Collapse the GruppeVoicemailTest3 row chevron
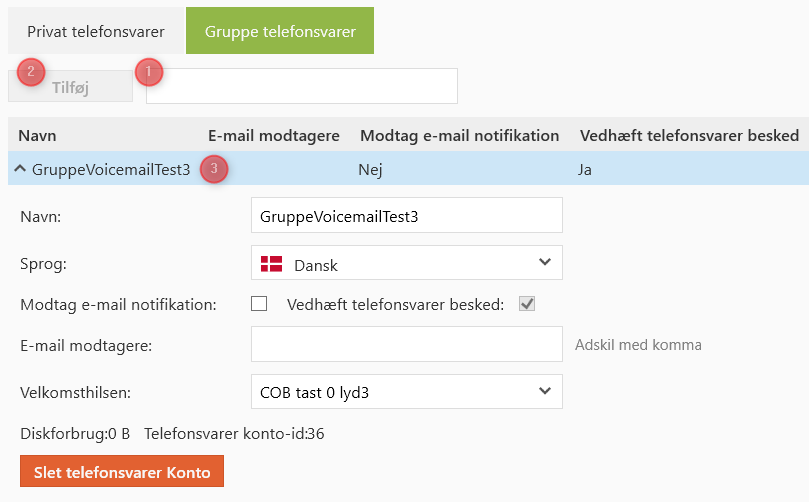The width and height of the screenshot is (809, 502). coord(20,169)
